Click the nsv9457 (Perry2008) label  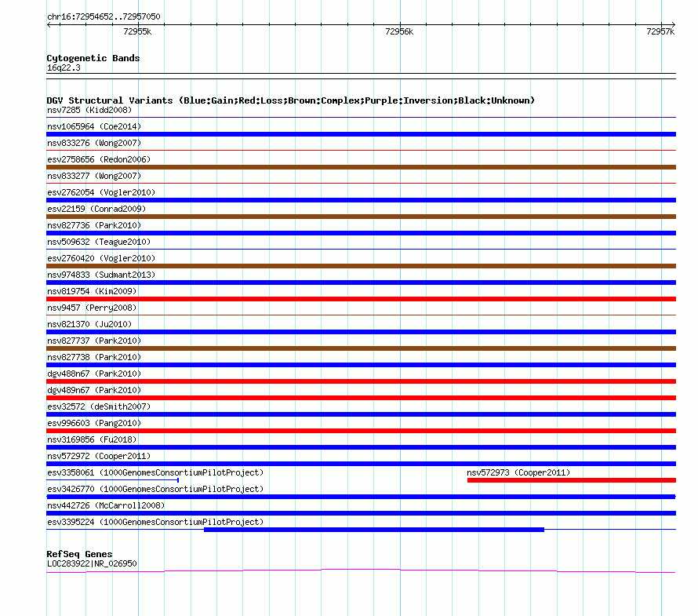92,308
